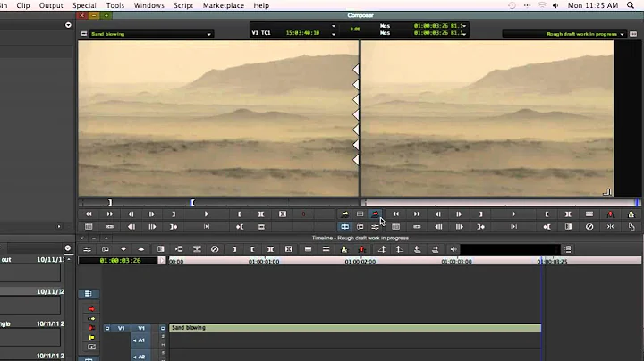Click the 01:00:03:26 timeline timecode field
Image resolution: width=644 pixels, height=361 pixels.
click(x=118, y=261)
